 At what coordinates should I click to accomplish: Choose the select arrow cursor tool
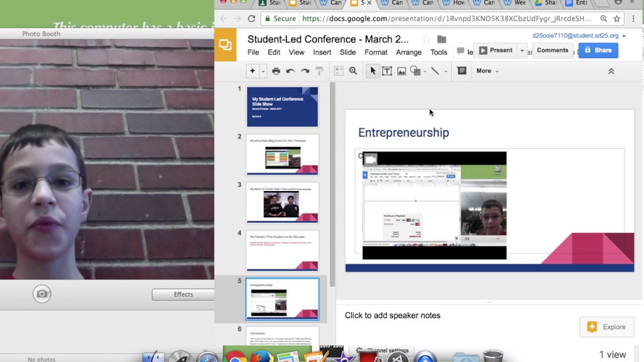point(372,71)
